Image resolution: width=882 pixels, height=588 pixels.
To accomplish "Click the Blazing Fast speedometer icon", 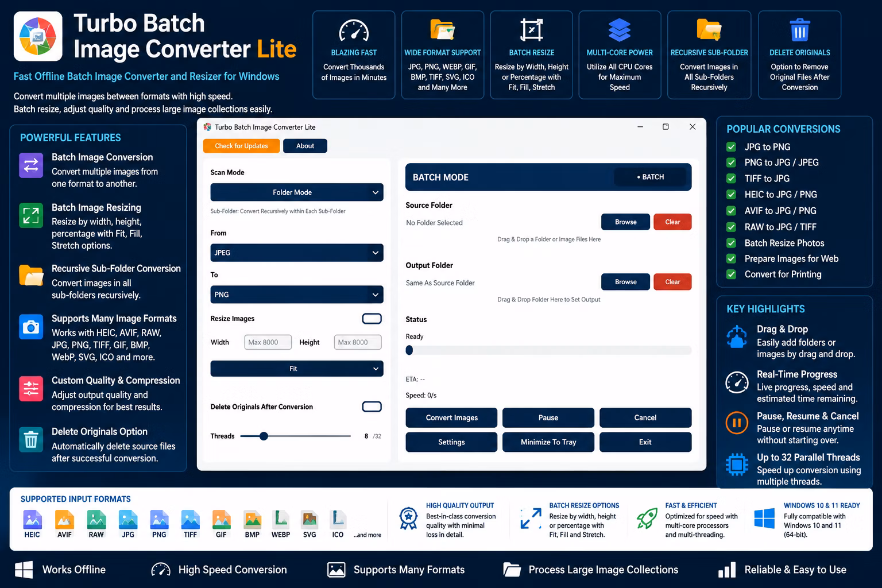I will [x=354, y=30].
